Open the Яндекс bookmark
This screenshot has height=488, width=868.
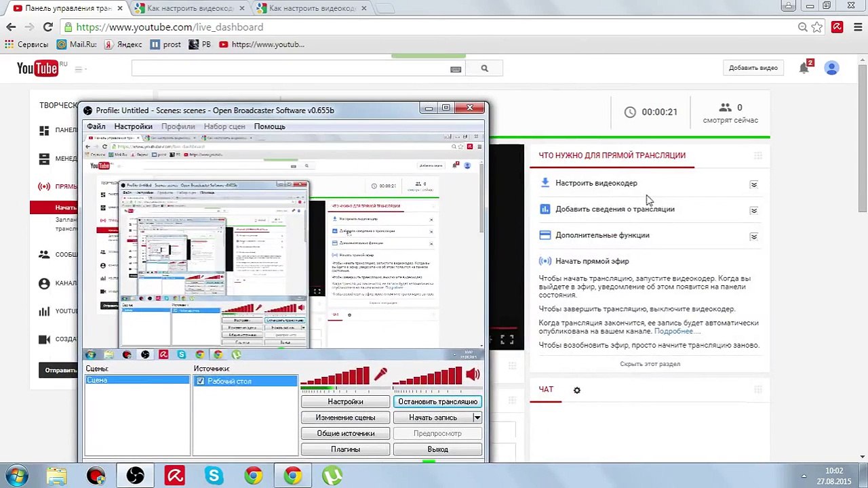coord(123,44)
